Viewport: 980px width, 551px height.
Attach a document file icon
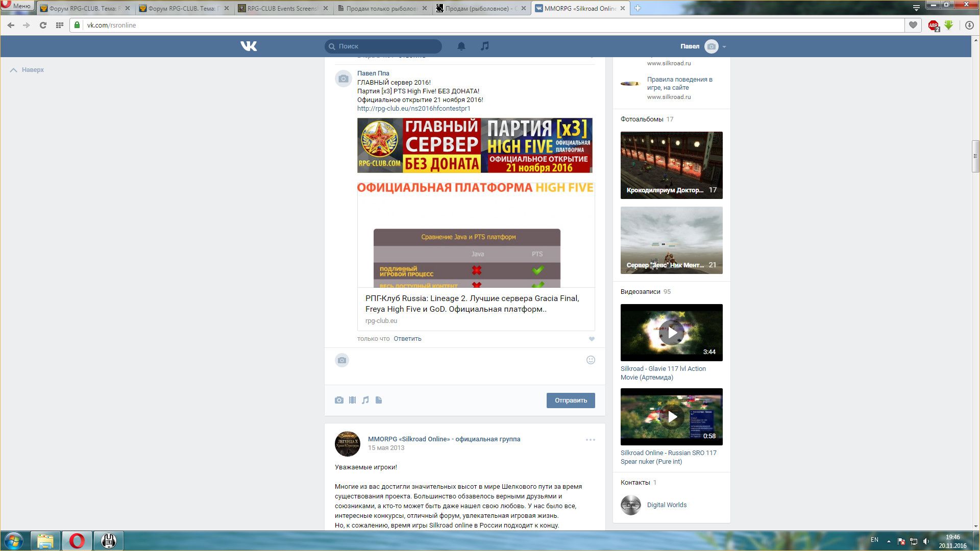[379, 400]
